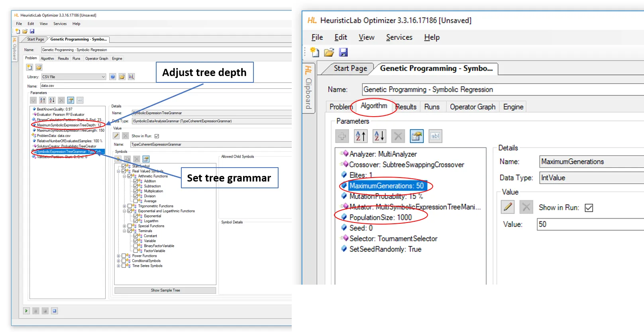
Task: Expand the Trigonometric Functions node
Action: [124, 206]
